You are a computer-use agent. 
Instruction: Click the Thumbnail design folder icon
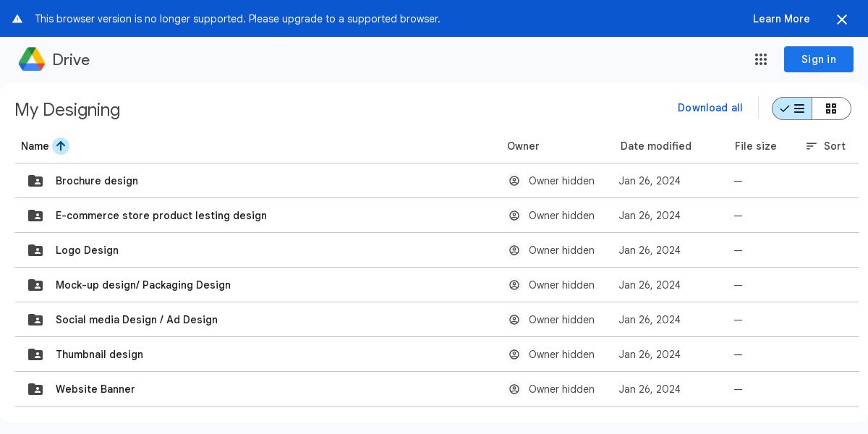click(35, 354)
